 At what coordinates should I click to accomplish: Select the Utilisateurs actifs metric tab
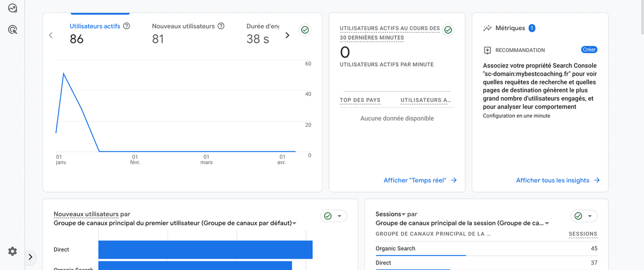point(95,26)
